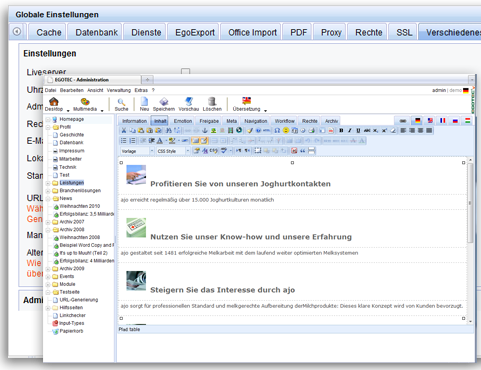Viewport: 481px width, 370px height.
Task: Click the Bold B formatting icon
Action: (x=341, y=130)
